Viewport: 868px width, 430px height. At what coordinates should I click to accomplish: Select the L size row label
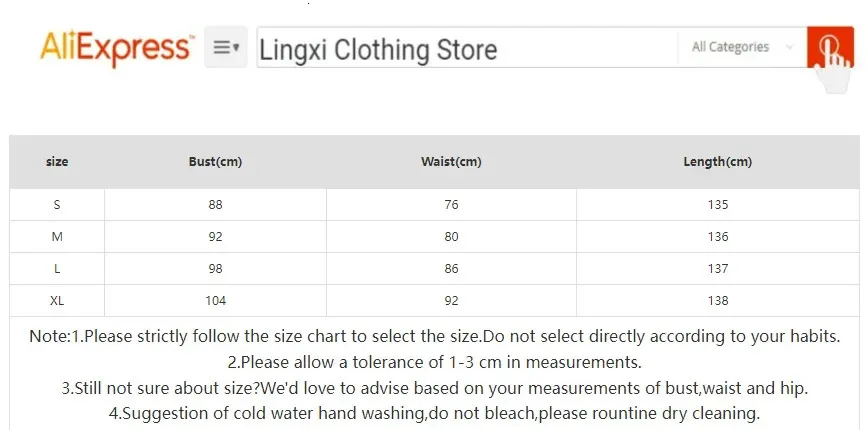[57, 269]
